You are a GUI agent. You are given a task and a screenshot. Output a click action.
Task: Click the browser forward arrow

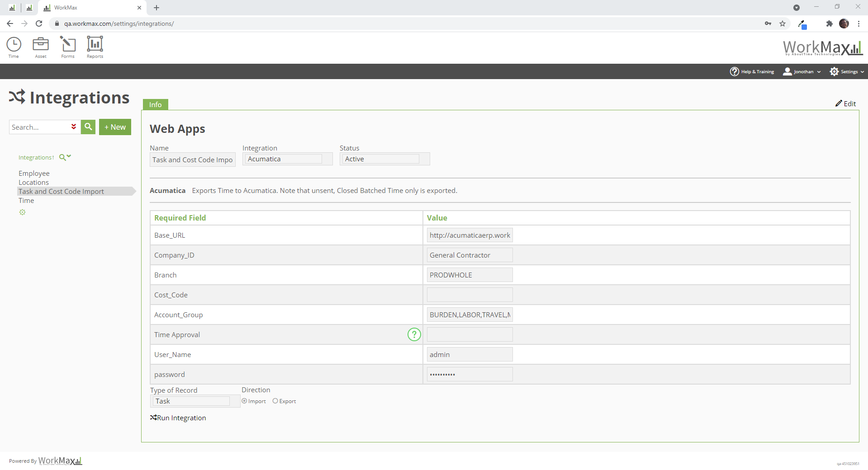24,23
